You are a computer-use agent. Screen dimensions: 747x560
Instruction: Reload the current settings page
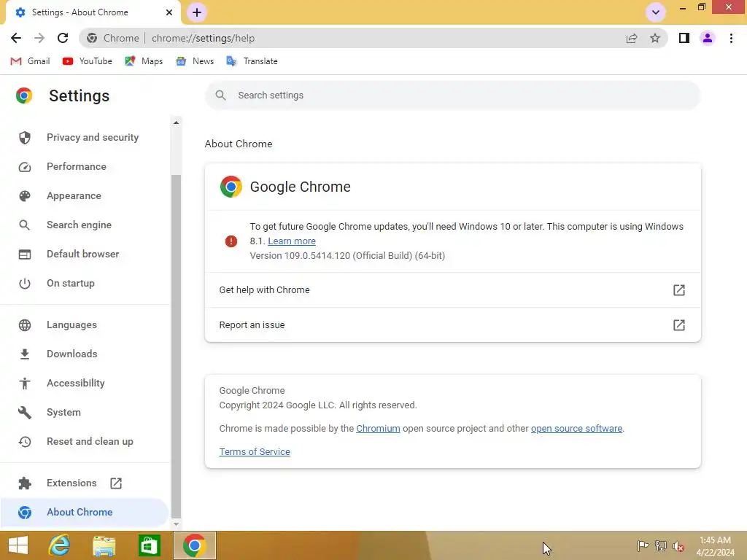click(63, 38)
